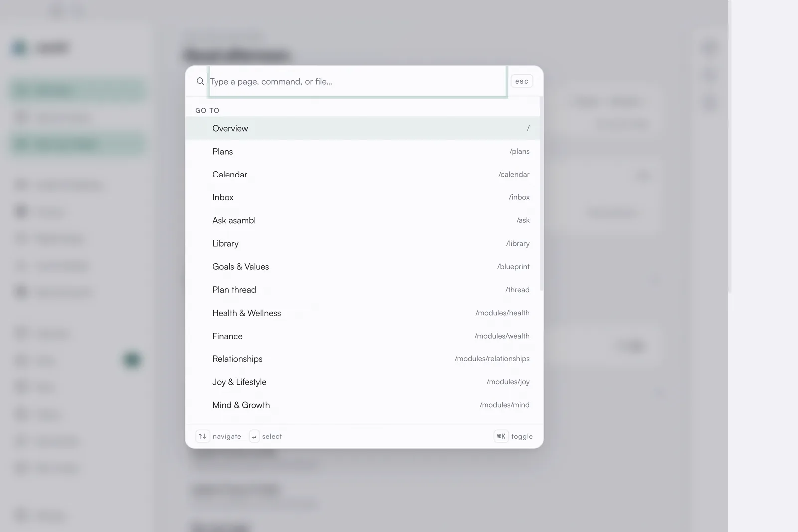This screenshot has height=532, width=798.
Task: Focus the command palette search field
Action: 358,81
